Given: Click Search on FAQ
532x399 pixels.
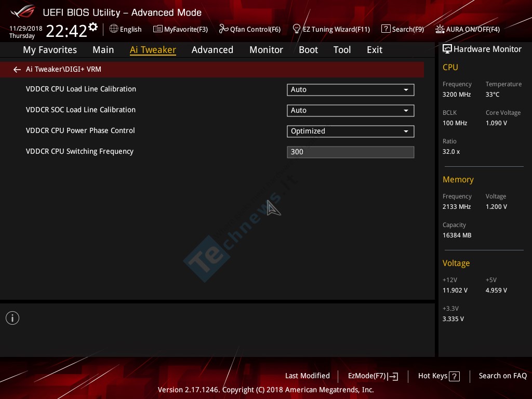Looking at the screenshot, I should coord(503,376).
